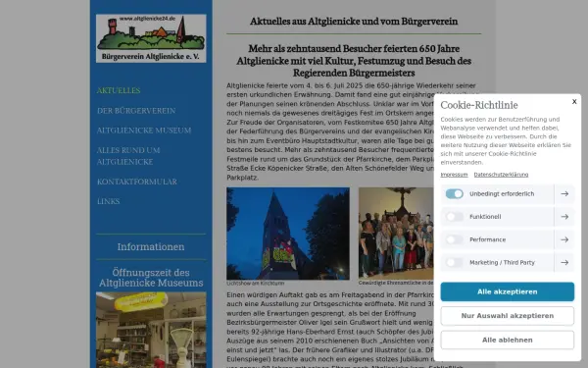The width and height of the screenshot is (588, 368).
Task: Open the Aktuelles menu item
Action: pos(119,90)
